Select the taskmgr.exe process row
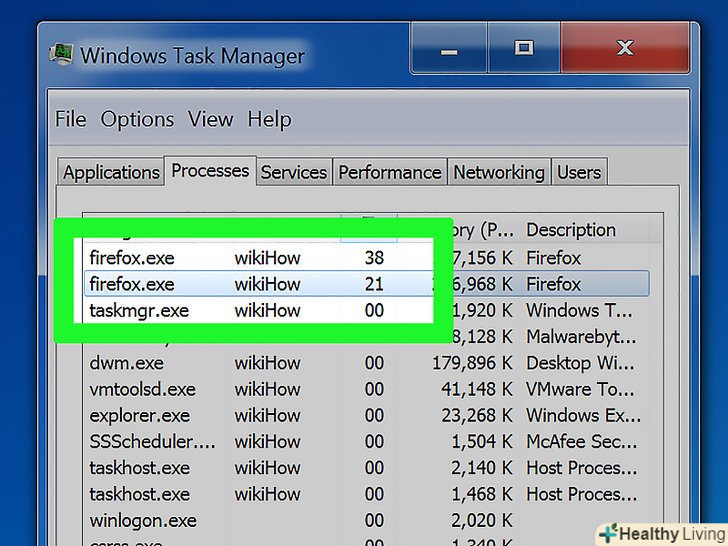Viewport: 728px width, 546px height. click(139, 311)
